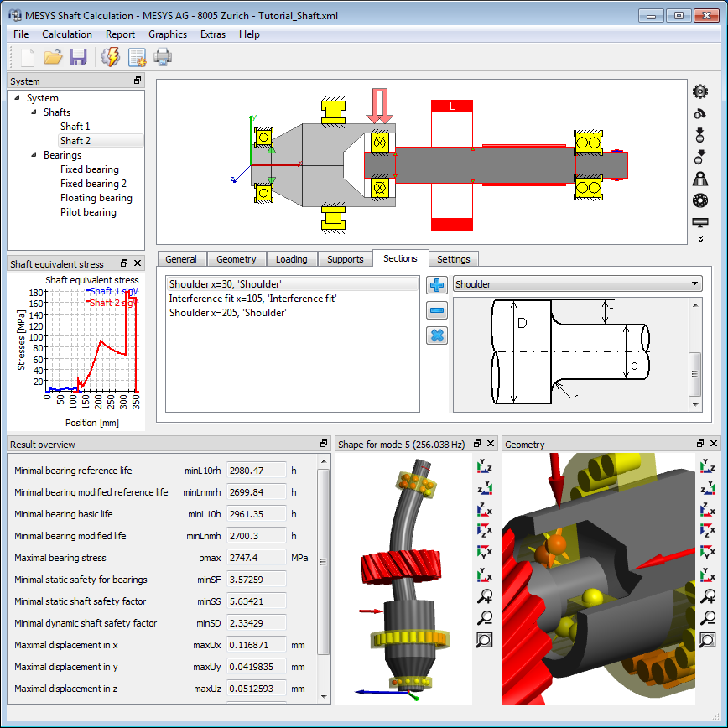
Task: Remove section with the blue minus button
Action: (x=437, y=310)
